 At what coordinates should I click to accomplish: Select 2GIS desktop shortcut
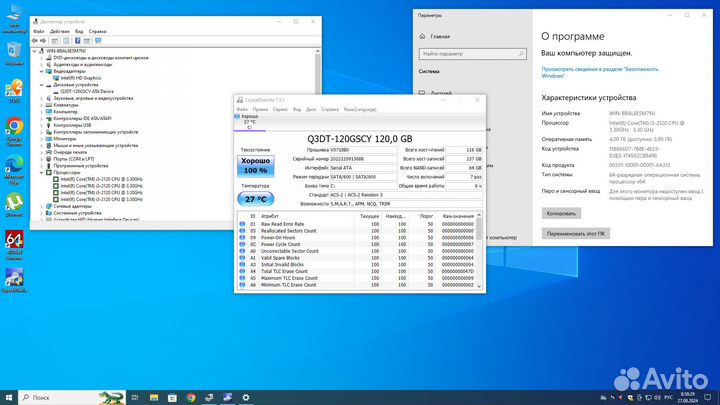(x=14, y=91)
